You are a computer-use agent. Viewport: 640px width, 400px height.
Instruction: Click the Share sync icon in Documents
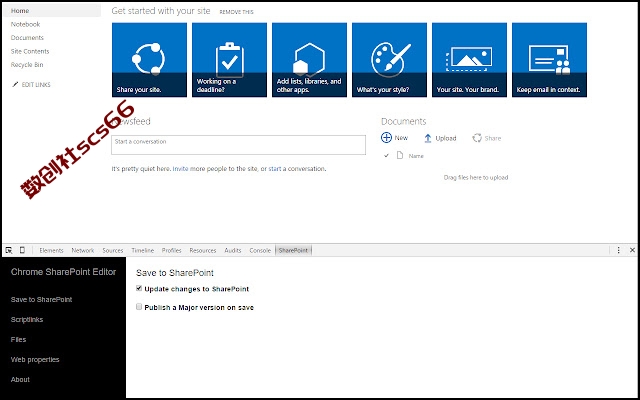[477, 138]
